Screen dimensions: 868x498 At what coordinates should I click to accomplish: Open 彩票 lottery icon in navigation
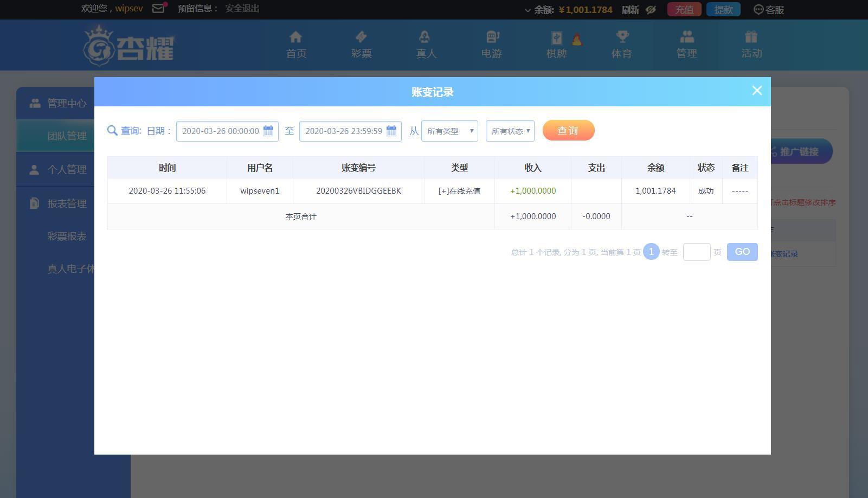click(361, 37)
